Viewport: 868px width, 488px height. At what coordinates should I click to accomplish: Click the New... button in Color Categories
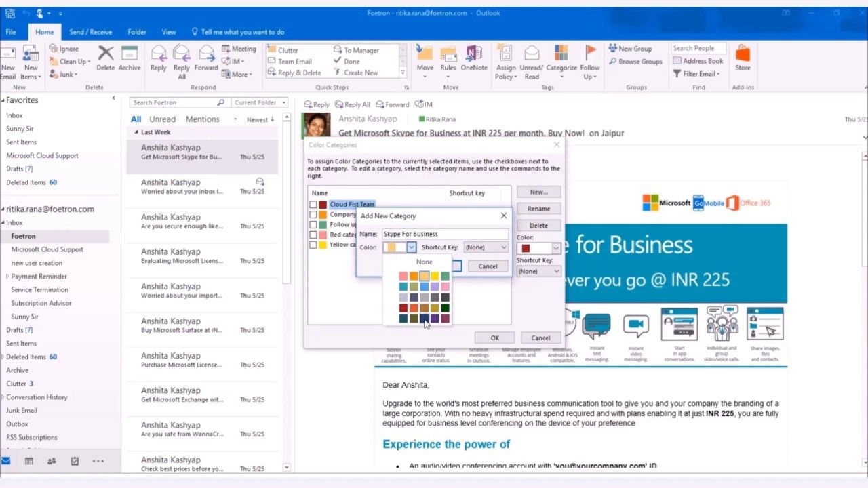(x=539, y=192)
